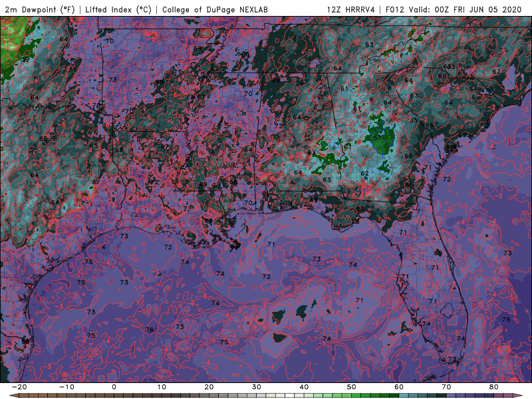
Task: Click the "35" value on the map
Action: [413, 120]
